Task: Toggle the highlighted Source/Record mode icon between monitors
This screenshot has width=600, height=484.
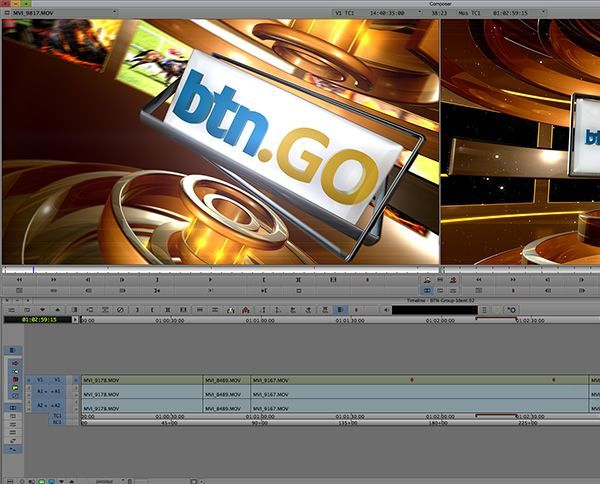Action: 427,290
